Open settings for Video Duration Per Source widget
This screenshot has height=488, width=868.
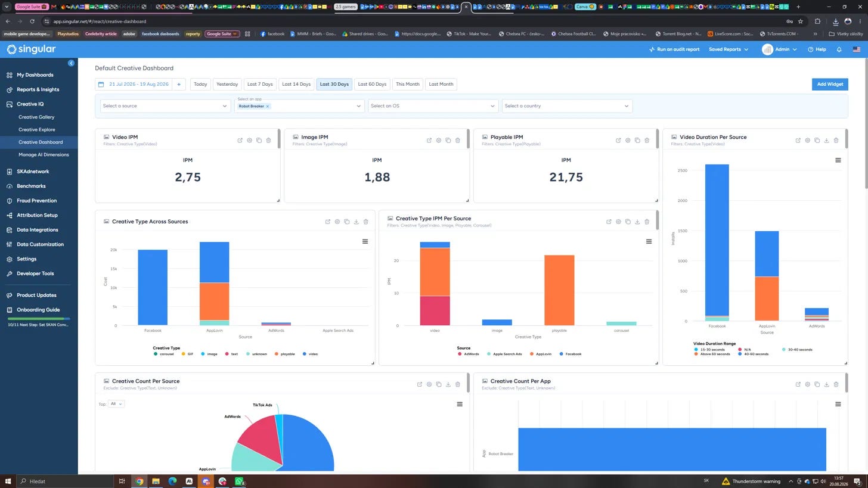point(808,141)
